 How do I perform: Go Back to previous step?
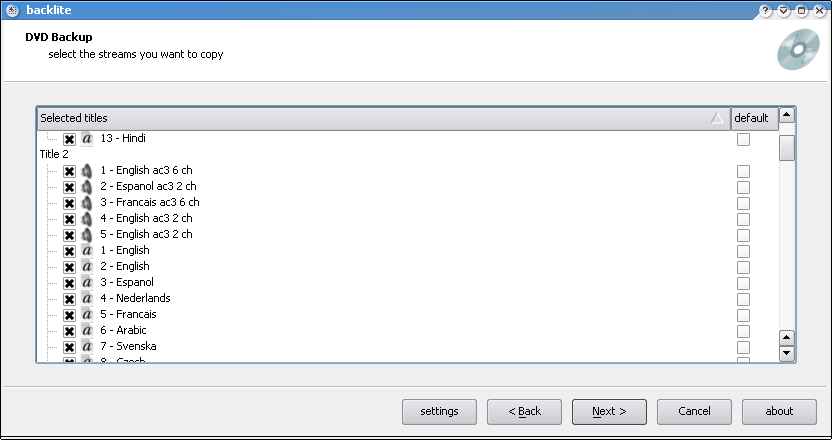pyautogui.click(x=524, y=411)
